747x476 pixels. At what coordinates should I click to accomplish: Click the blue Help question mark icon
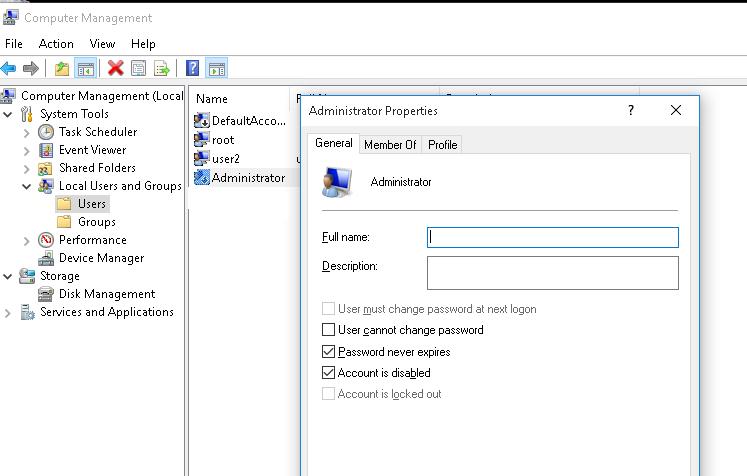click(192, 68)
